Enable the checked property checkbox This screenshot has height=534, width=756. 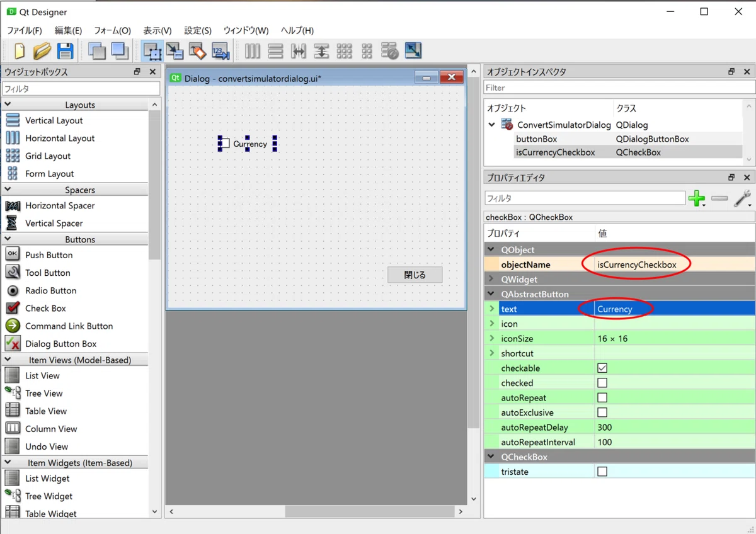pos(602,383)
